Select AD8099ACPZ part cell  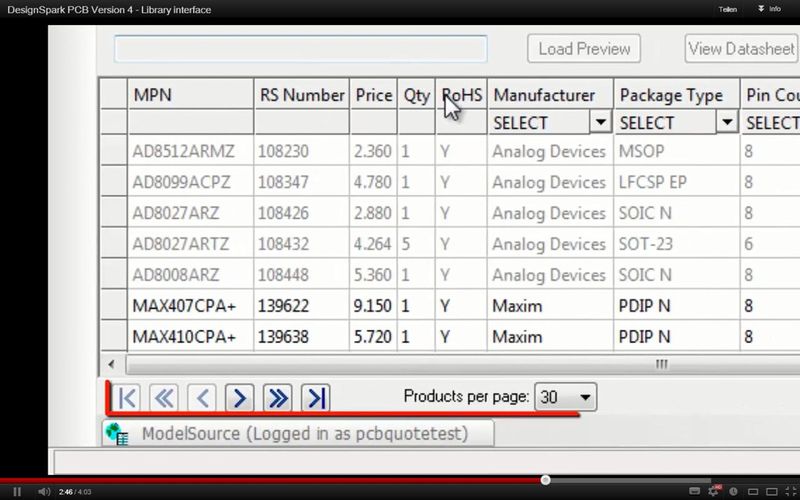point(190,182)
